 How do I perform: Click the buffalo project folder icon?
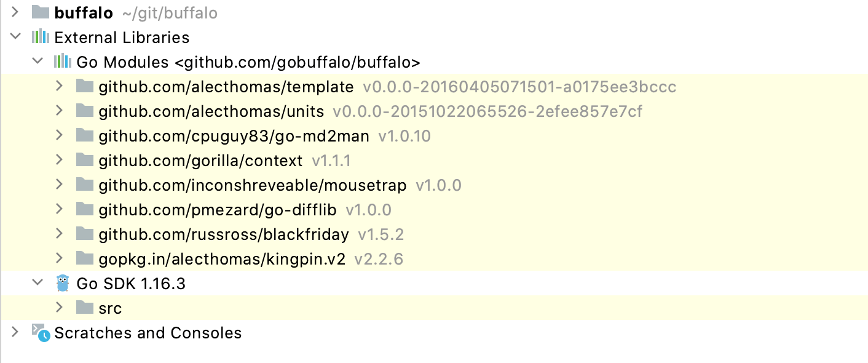point(41,12)
